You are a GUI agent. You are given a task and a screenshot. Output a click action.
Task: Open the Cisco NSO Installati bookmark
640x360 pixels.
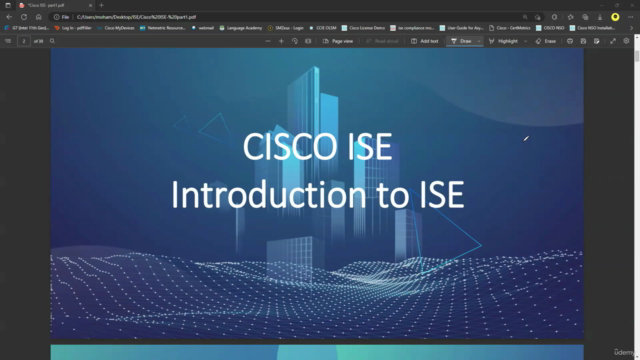(x=592, y=28)
